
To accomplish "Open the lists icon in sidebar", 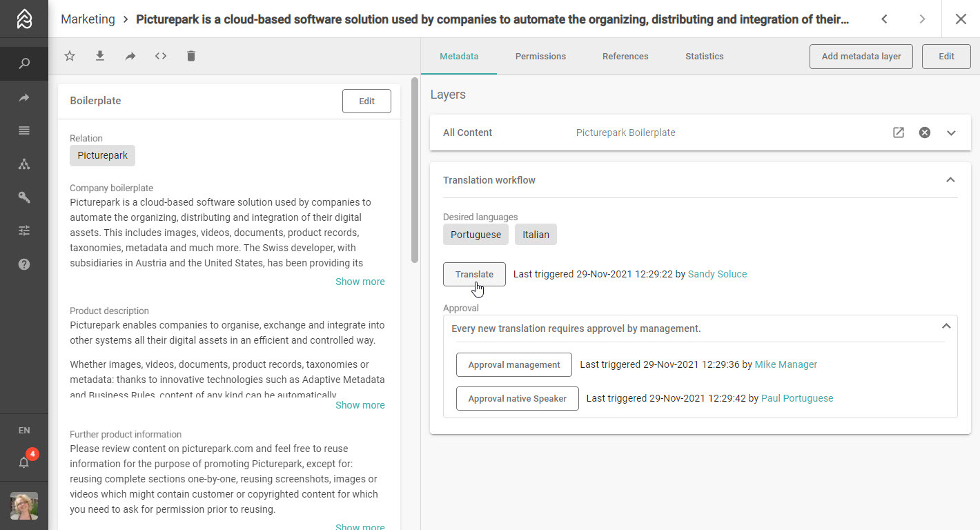I will [24, 130].
